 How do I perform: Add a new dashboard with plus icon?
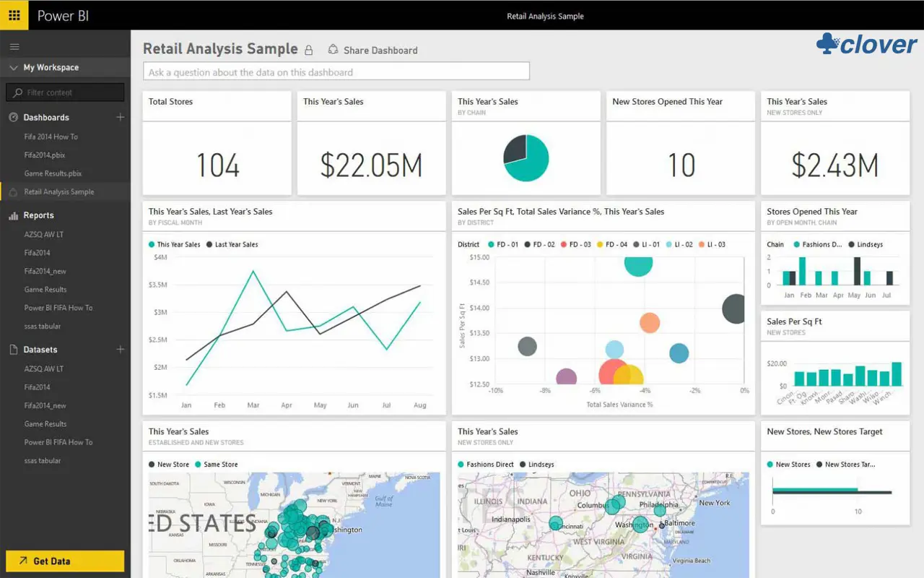coord(120,117)
